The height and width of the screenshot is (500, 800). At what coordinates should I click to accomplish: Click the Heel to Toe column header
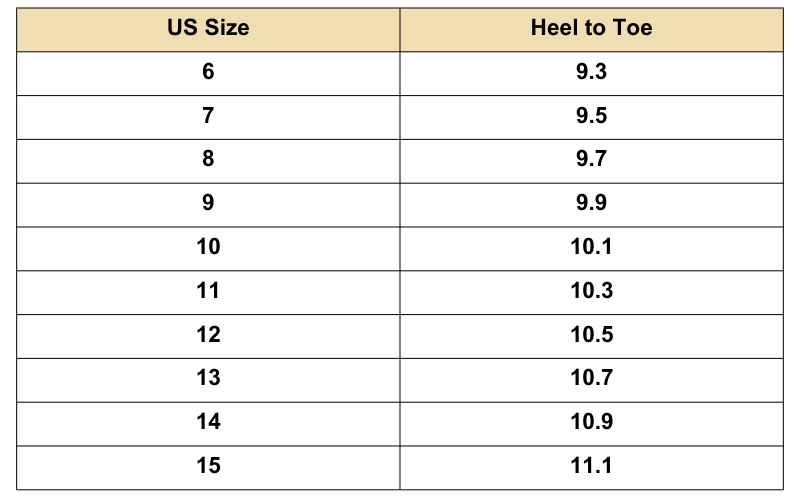click(x=591, y=28)
